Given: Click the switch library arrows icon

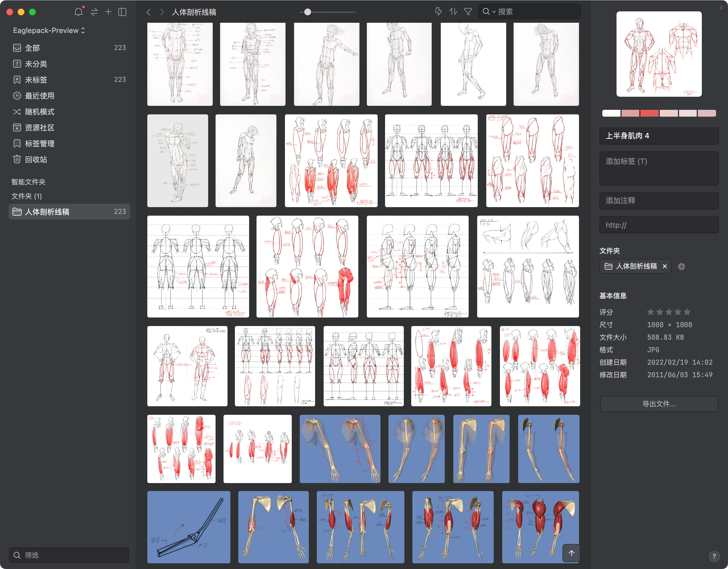Looking at the screenshot, I should (x=94, y=12).
